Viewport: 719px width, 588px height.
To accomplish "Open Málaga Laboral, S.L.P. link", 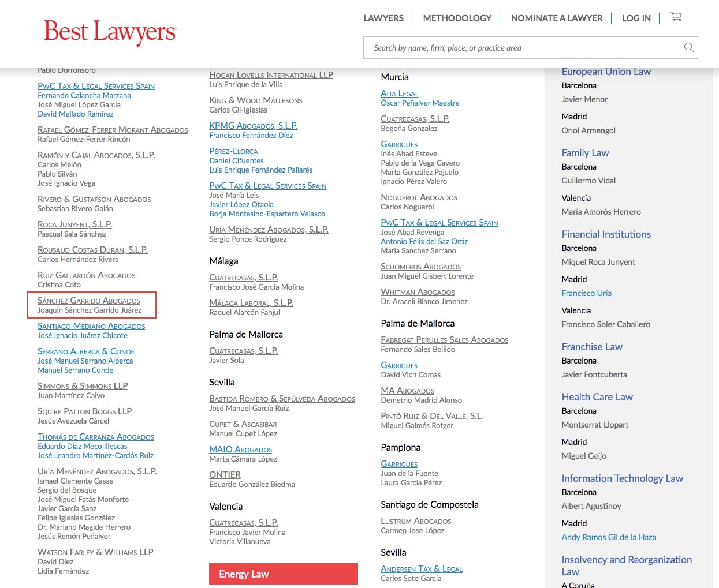I will coord(251,303).
